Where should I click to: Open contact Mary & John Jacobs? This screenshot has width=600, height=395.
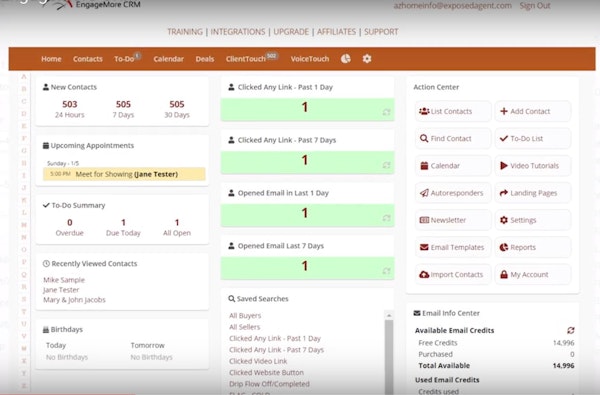[x=74, y=300]
